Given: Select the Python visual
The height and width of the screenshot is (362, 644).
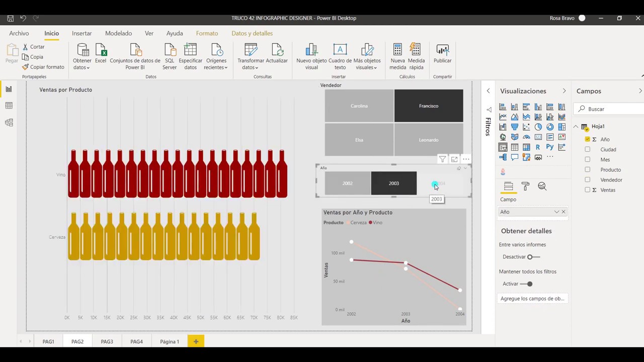Looking at the screenshot, I should [x=550, y=147].
